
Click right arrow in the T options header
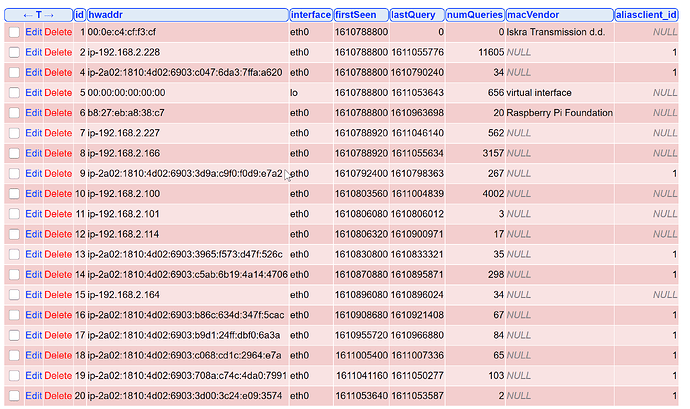pyautogui.click(x=51, y=15)
